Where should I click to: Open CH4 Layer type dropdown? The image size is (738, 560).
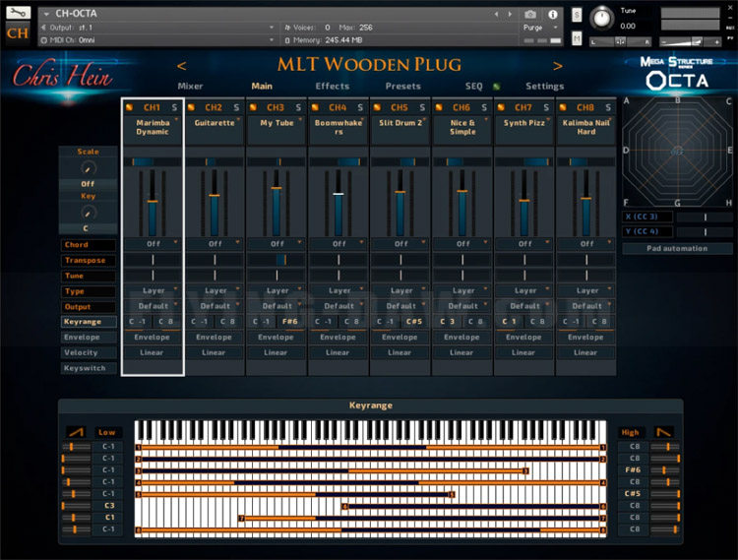pos(338,290)
